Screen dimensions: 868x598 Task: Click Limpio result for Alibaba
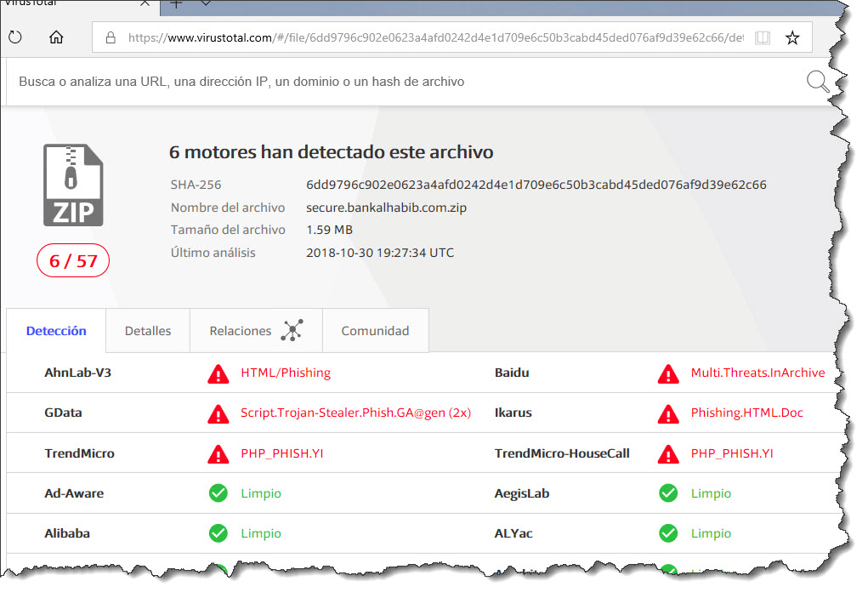(261, 533)
